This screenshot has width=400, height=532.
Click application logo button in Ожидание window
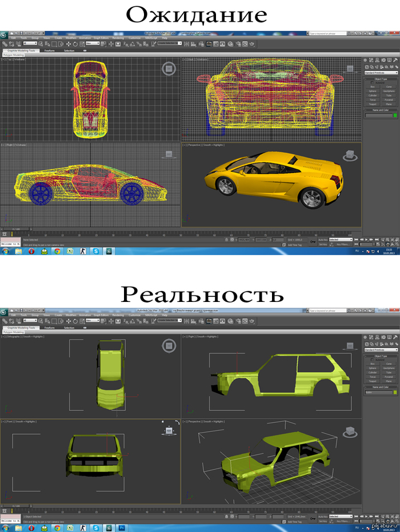pyautogui.click(x=4, y=35)
